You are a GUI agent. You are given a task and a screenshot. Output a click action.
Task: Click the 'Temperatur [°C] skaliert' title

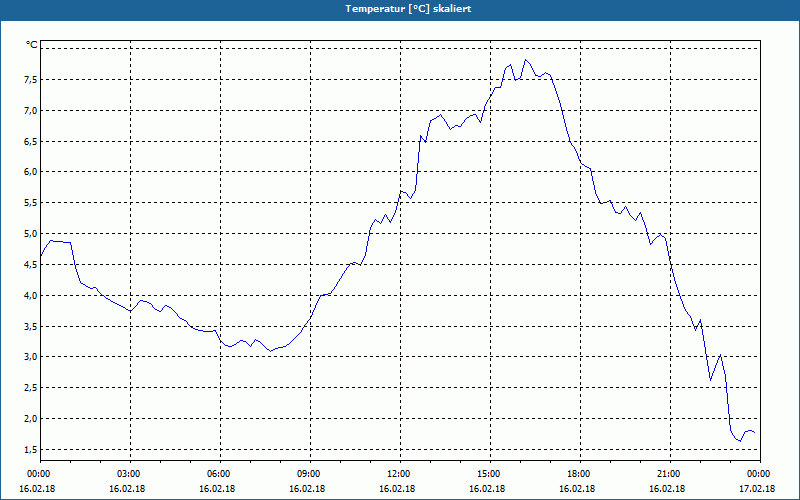click(408, 9)
